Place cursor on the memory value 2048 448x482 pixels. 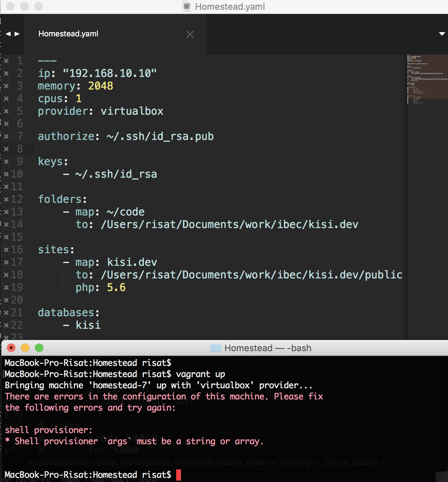click(x=101, y=86)
